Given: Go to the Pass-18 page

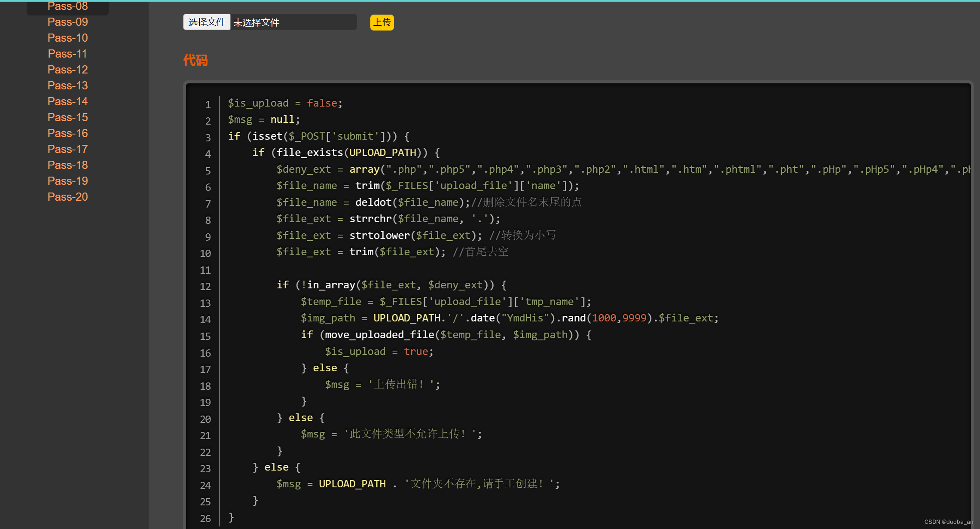Looking at the screenshot, I should point(67,165).
